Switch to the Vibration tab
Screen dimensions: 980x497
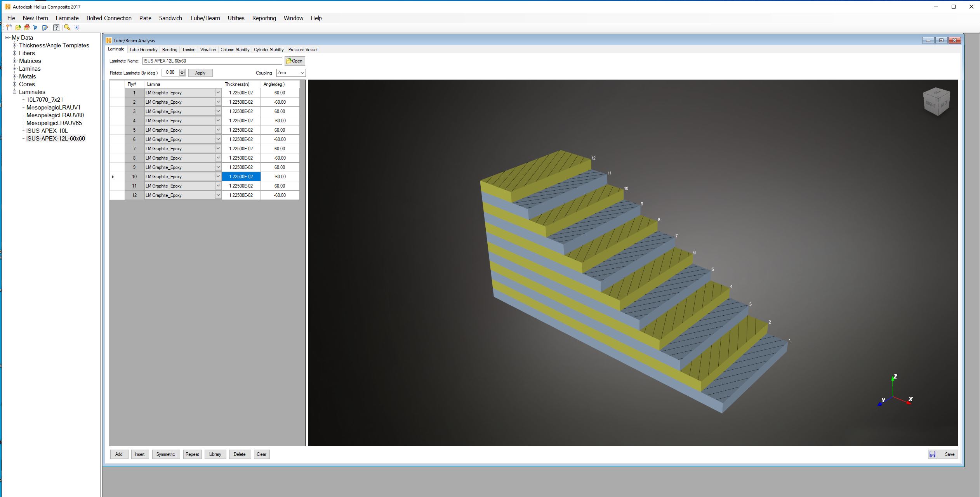208,50
